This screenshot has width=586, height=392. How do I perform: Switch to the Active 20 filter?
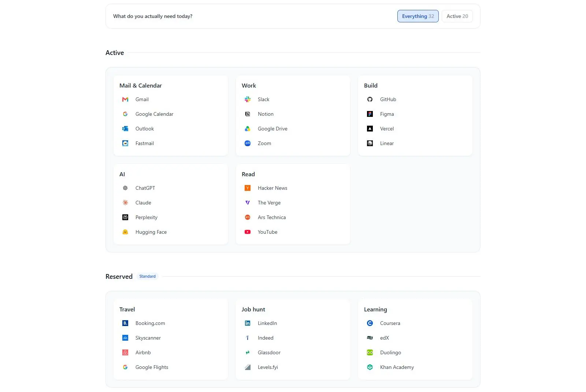(457, 16)
